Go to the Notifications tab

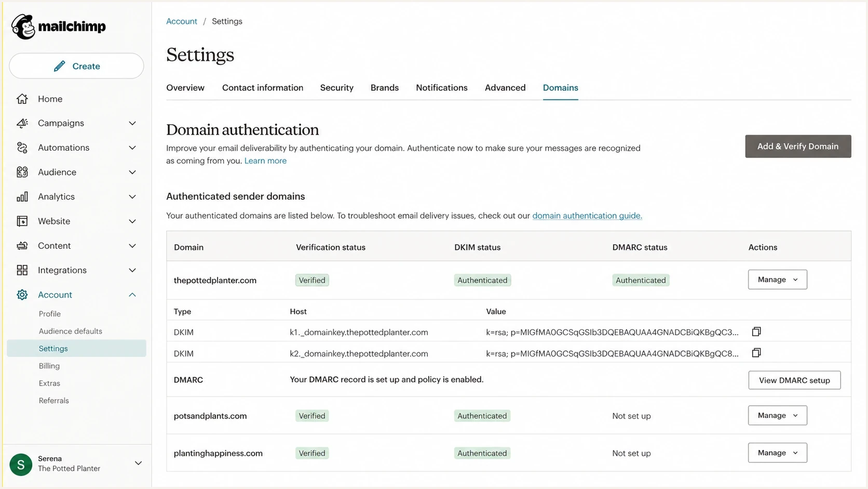(x=442, y=88)
